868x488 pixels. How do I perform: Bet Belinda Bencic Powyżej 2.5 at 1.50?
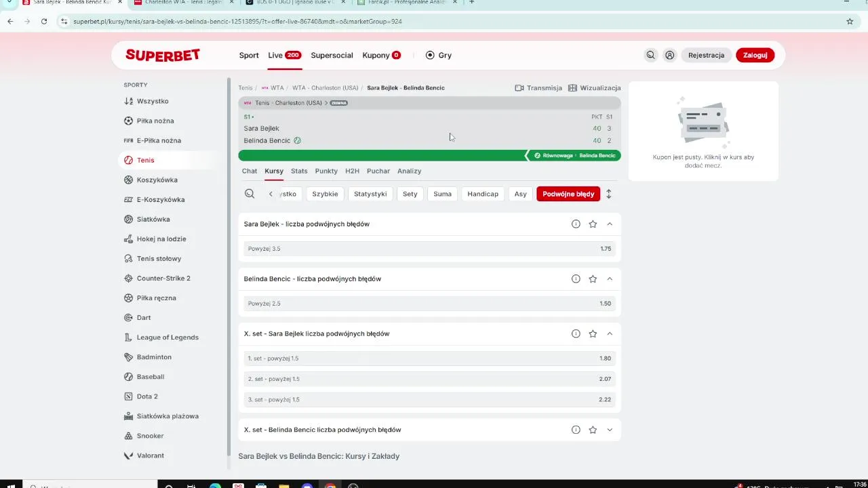point(430,304)
